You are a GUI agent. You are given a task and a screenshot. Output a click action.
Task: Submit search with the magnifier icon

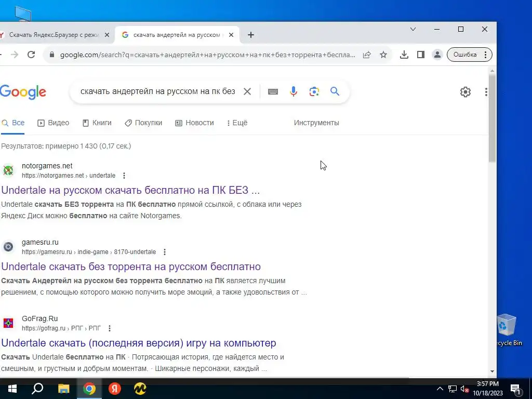[x=335, y=91]
